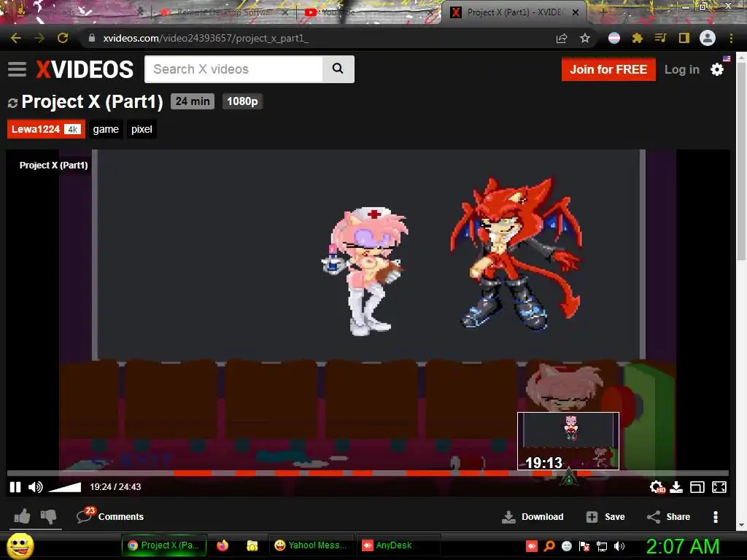View site info via lock icon

tap(92, 38)
